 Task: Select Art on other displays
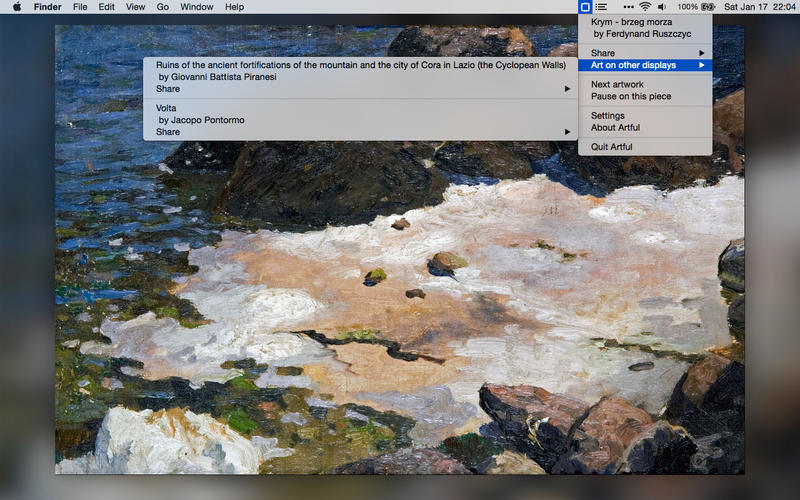pyautogui.click(x=645, y=65)
